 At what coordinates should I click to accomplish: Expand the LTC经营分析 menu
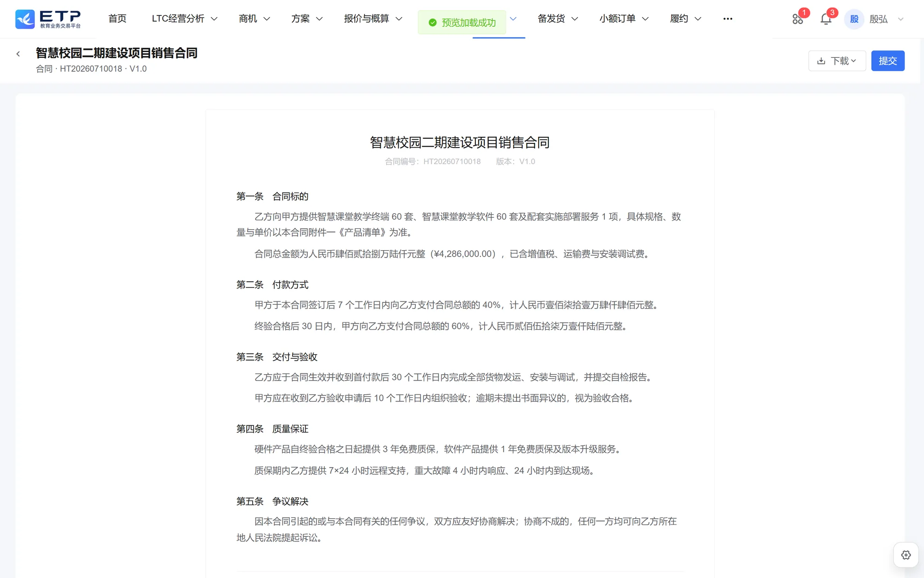184,18
